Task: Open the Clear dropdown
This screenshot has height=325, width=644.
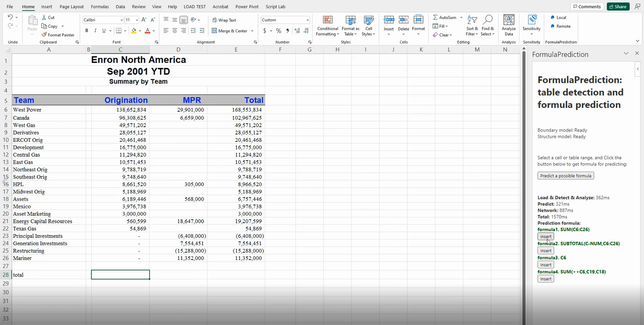Action: point(442,35)
